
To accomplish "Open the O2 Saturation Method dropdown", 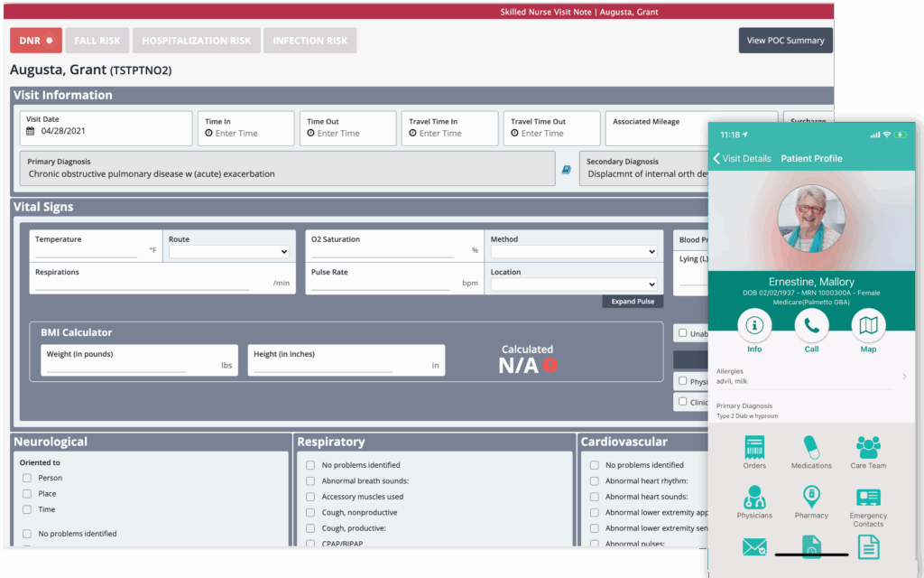I will [573, 252].
